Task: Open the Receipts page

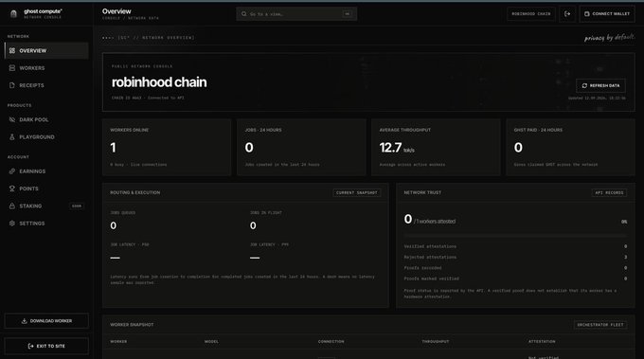Action: click(x=46, y=85)
